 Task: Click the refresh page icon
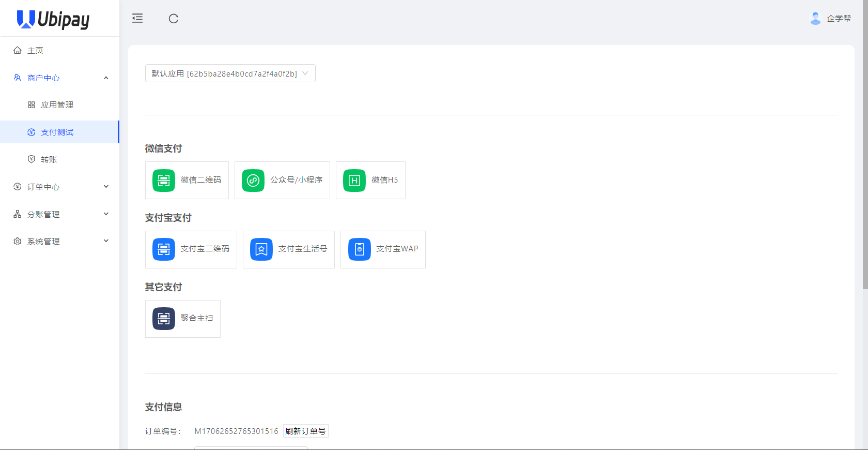[174, 19]
